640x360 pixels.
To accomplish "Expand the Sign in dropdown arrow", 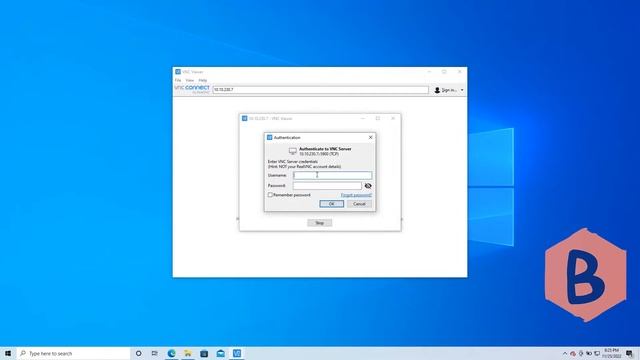I will pyautogui.click(x=462, y=90).
